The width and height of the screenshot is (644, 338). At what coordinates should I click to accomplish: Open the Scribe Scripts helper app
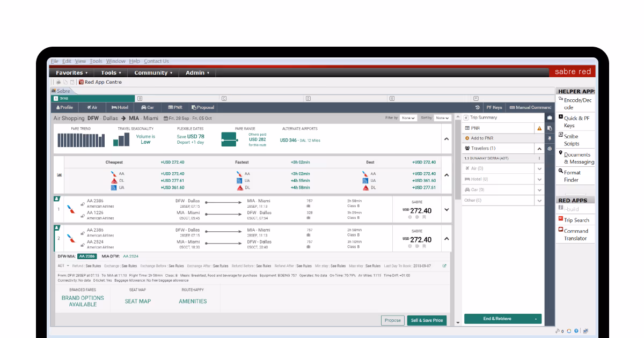click(575, 139)
